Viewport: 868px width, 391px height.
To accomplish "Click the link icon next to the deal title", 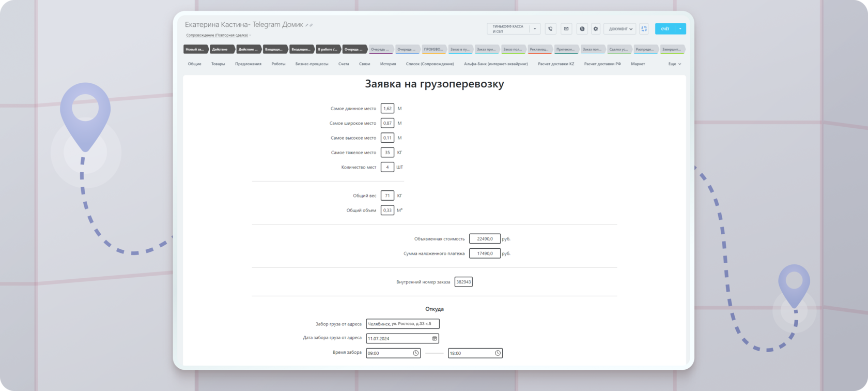I will point(311,25).
